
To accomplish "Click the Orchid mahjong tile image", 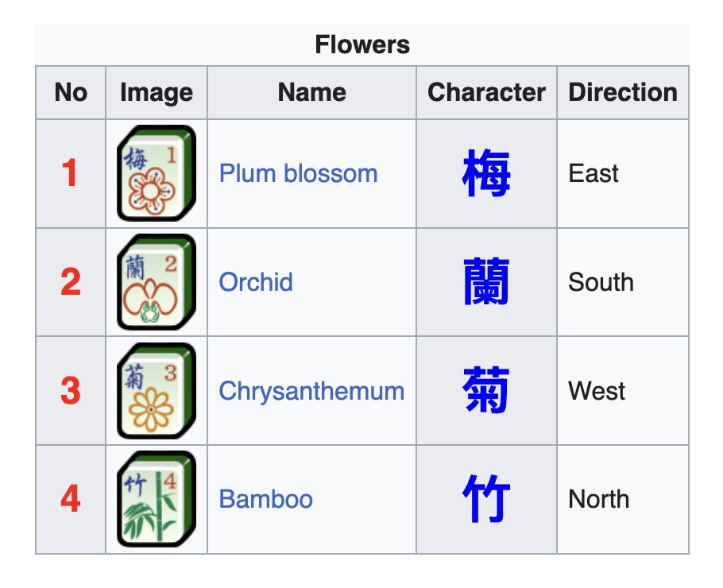I will click(156, 282).
